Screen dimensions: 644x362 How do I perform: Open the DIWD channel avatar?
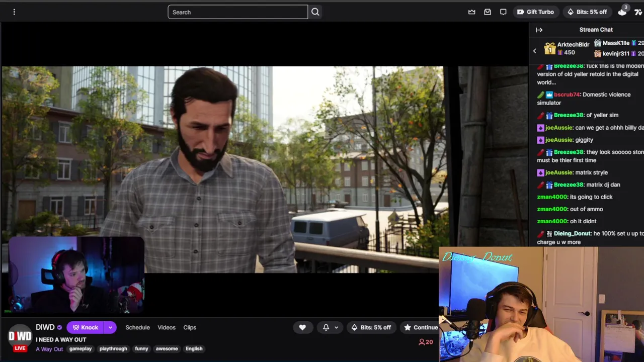20,336
